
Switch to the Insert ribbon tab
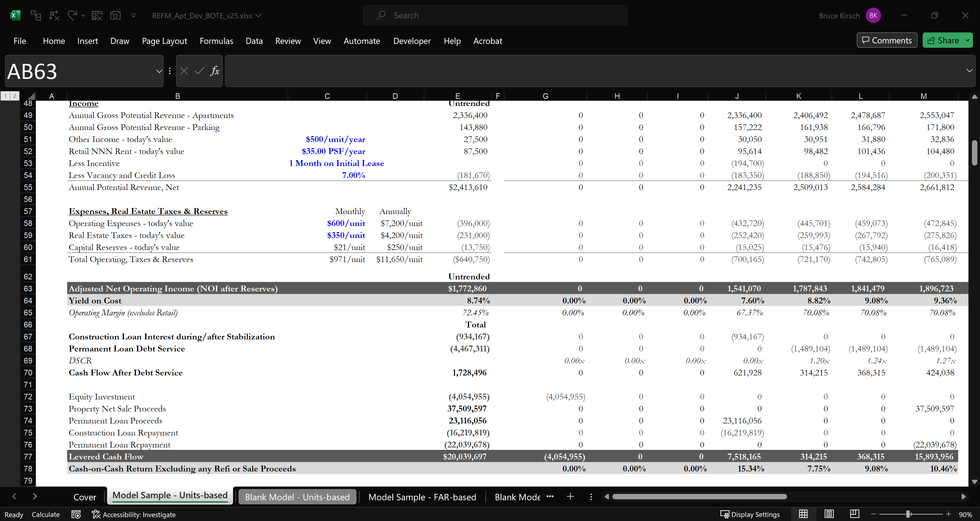point(88,41)
